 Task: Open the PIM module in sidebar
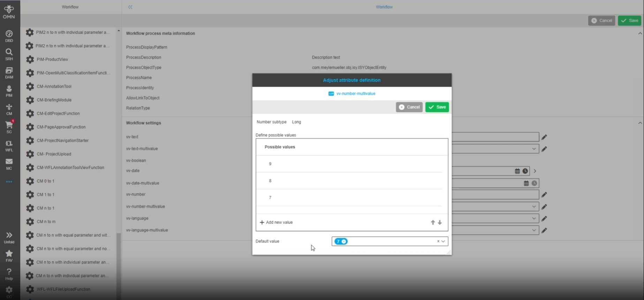click(x=9, y=91)
